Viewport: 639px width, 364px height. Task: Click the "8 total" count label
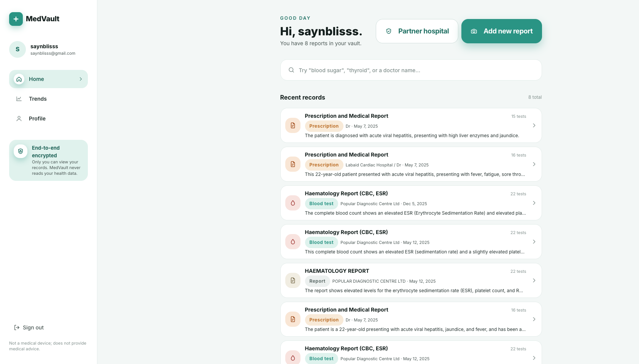[535, 97]
